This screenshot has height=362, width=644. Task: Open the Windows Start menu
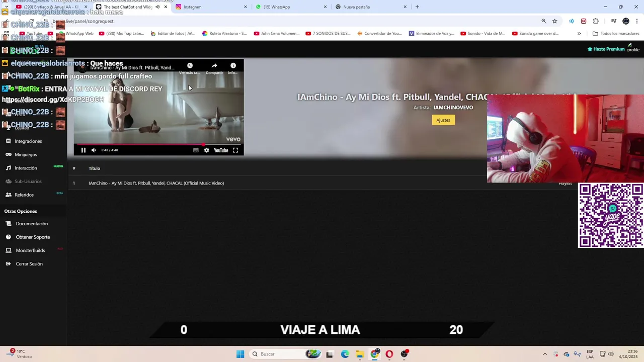click(x=240, y=354)
